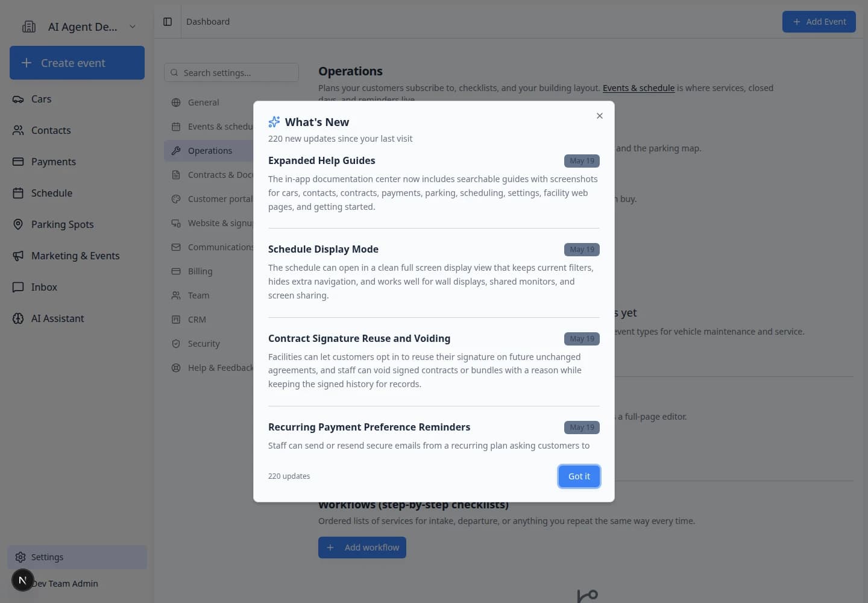Screen dimensions: 868x603
Task: Click the plus icon in Create event
Action: [x=27, y=63]
